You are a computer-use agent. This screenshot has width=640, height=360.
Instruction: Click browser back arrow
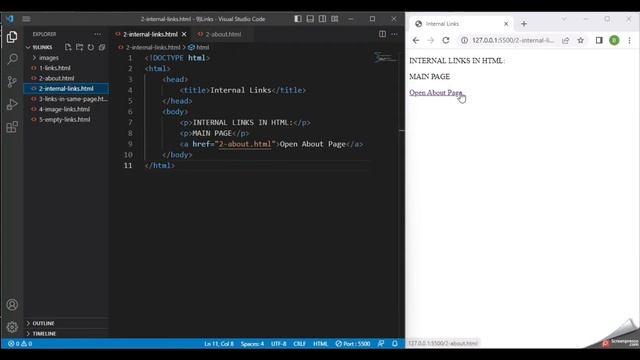(x=416, y=40)
